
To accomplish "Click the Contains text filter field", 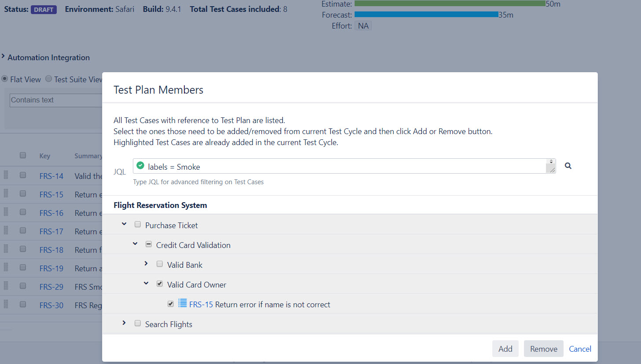I will tap(56, 100).
